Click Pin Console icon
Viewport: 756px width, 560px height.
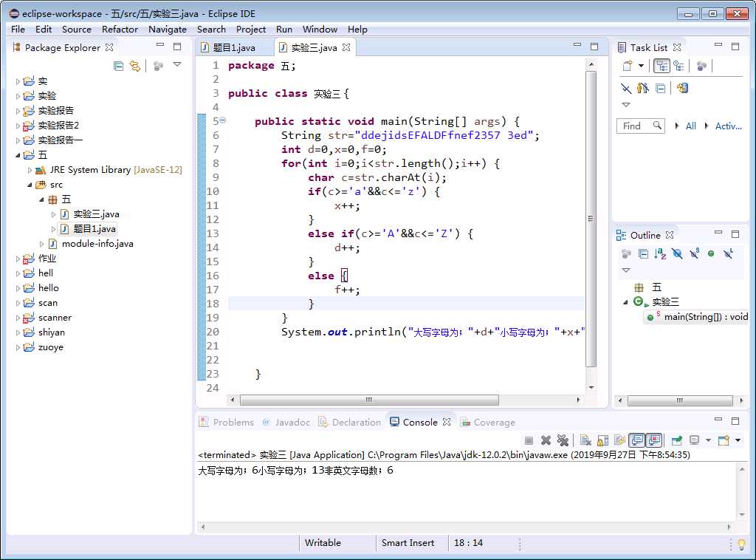click(x=677, y=440)
